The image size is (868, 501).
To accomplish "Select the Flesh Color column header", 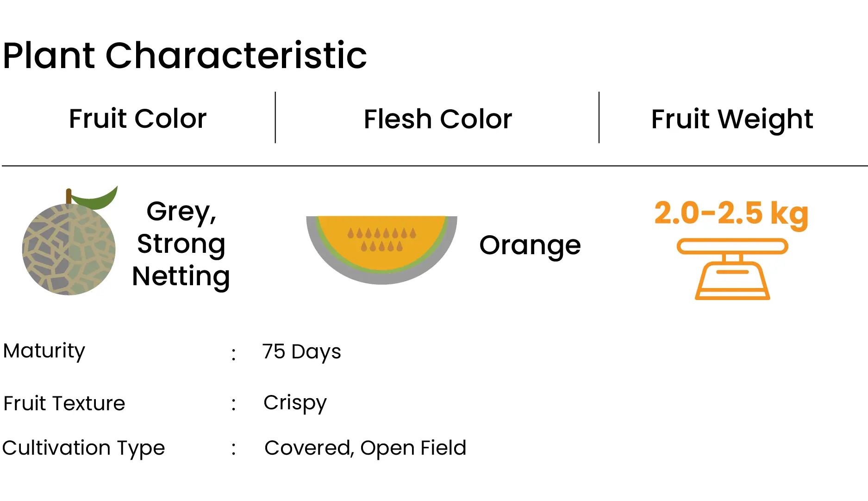I will click(437, 119).
